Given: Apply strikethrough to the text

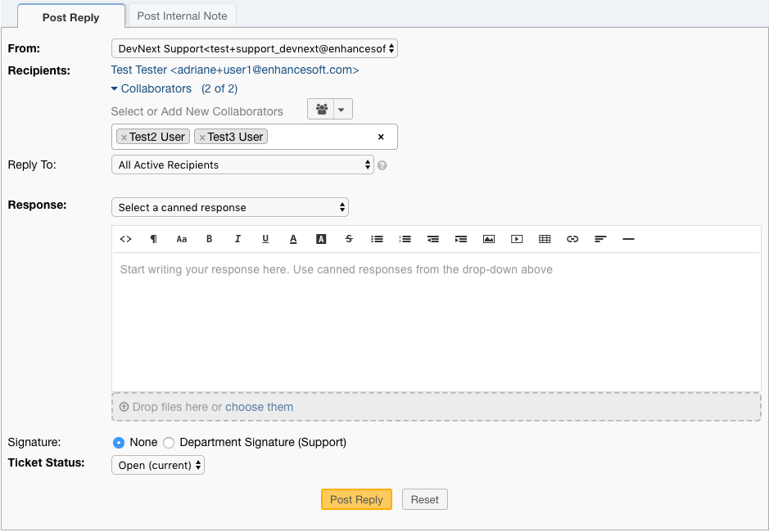Looking at the screenshot, I should [x=349, y=238].
